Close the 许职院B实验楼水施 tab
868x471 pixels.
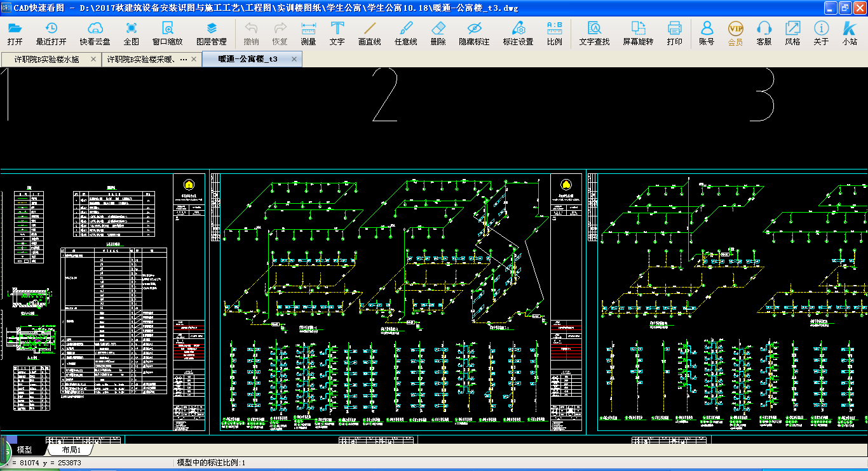click(93, 59)
